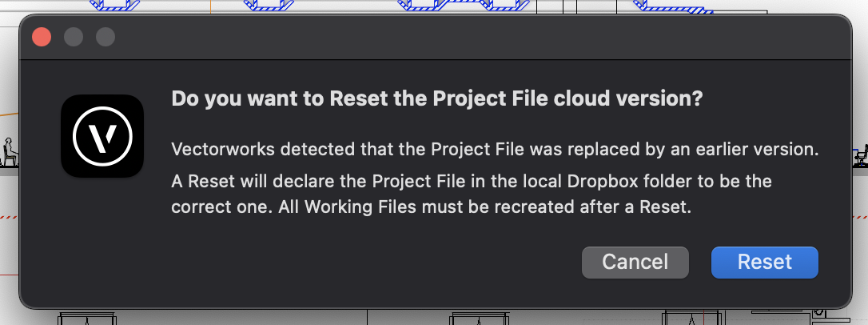
Task: Select the rightmost blue hatched shape above dialog
Action: point(670,8)
